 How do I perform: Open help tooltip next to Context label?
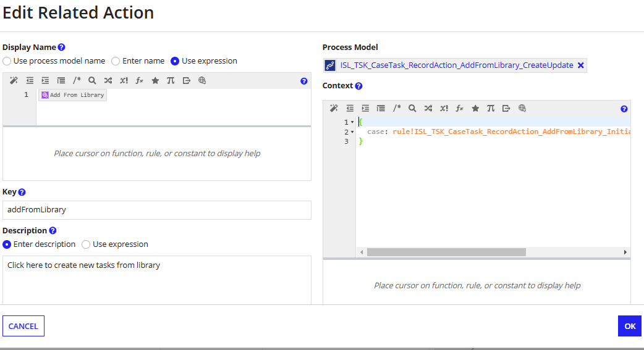pos(358,86)
